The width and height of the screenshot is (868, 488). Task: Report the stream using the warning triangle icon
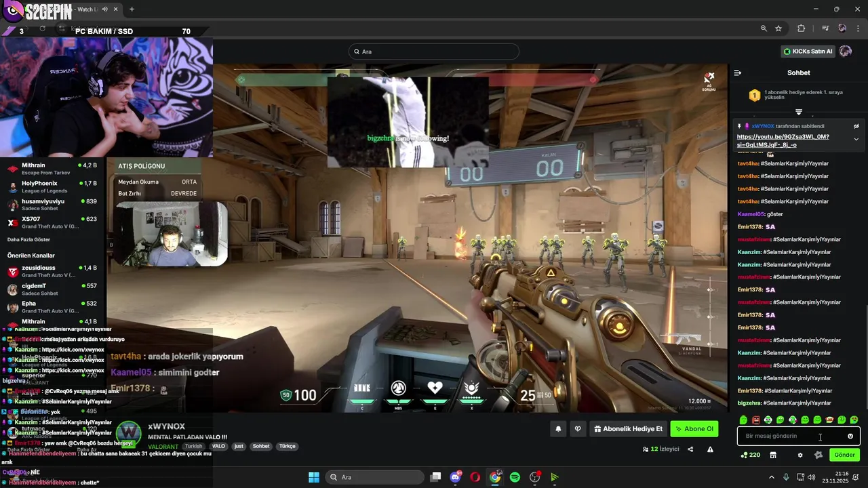coord(710,449)
